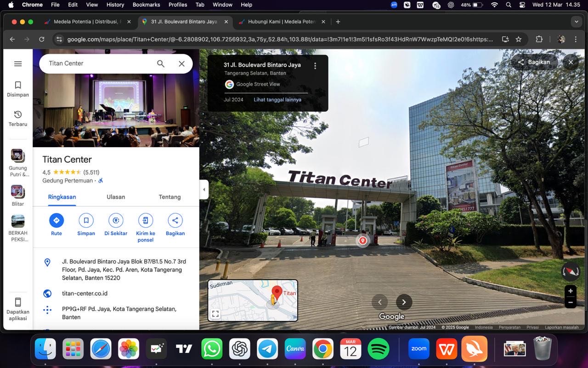588x368 pixels.
Task: Click the compass rotate control
Action: [571, 271]
